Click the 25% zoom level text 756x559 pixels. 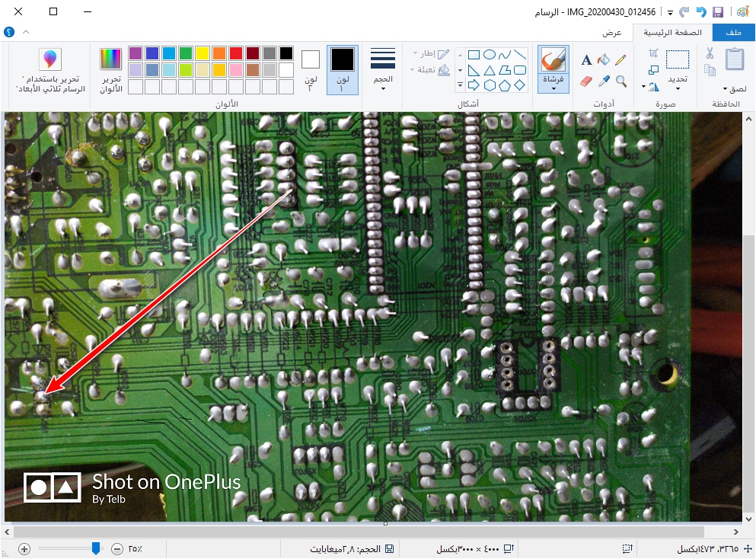click(x=135, y=549)
